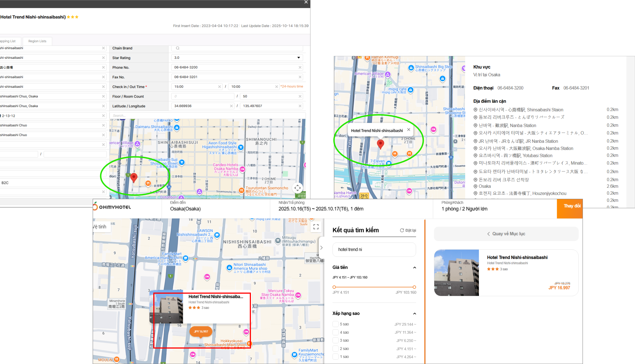
Task: Click the OHMYHOTEL logo
Action: pos(112,207)
